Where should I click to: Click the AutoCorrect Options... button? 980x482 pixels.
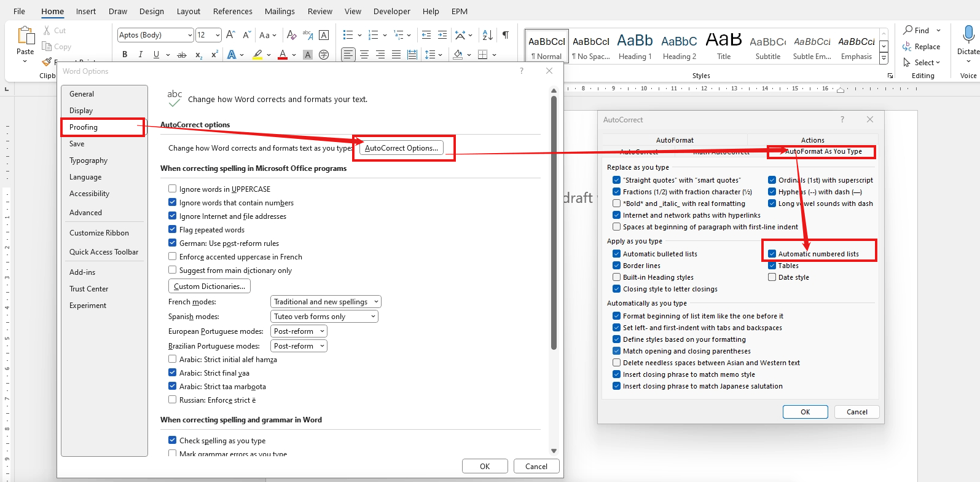pos(401,148)
